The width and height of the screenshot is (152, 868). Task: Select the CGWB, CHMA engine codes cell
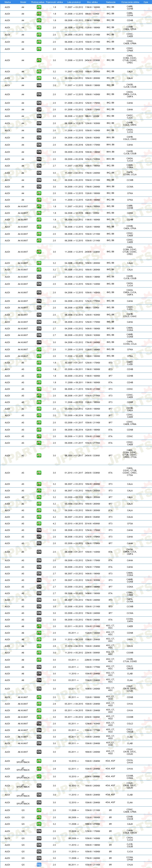[x=130, y=776]
